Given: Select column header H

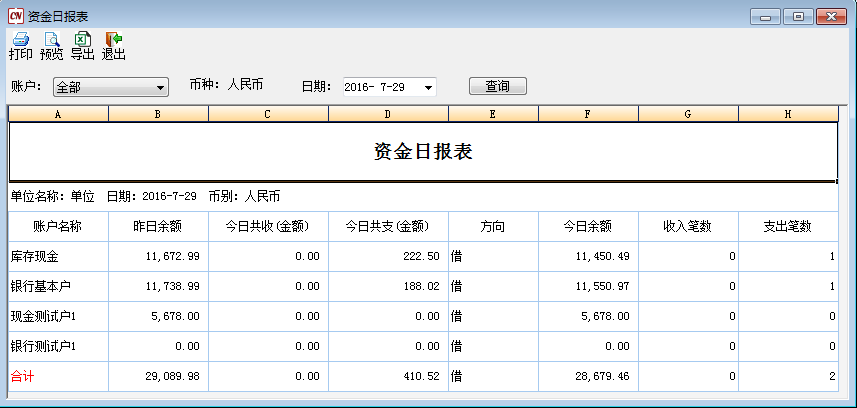Looking at the screenshot, I should tap(787, 114).
